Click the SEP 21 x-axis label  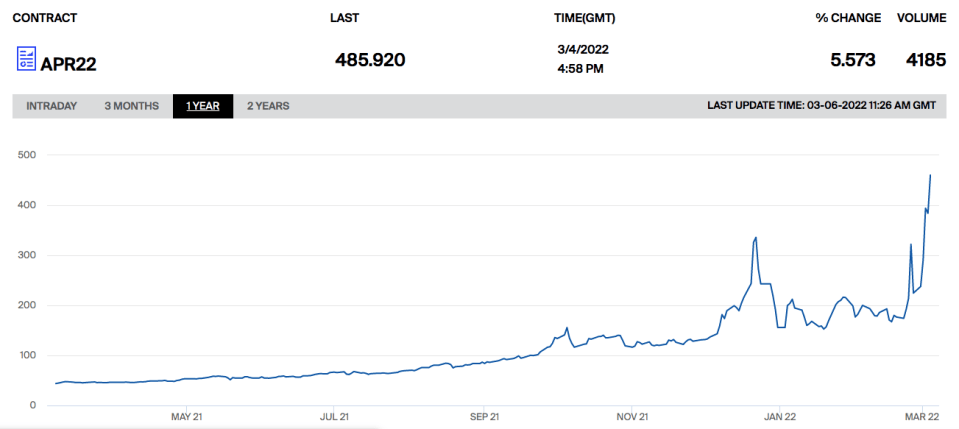click(483, 417)
